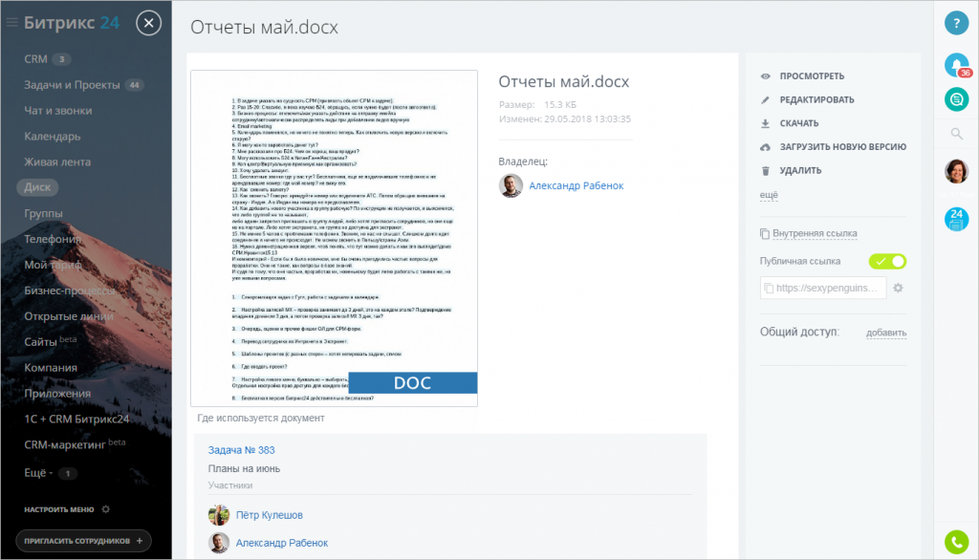Open Компания menu item

click(51, 368)
